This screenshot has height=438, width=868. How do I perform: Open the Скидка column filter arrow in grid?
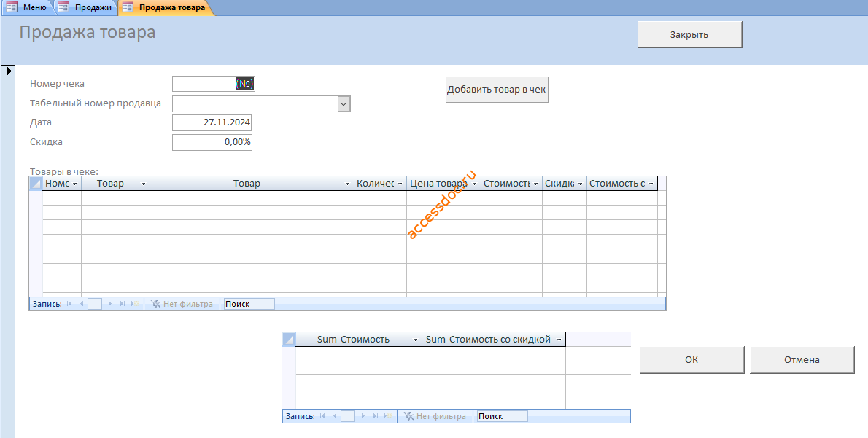click(x=580, y=184)
